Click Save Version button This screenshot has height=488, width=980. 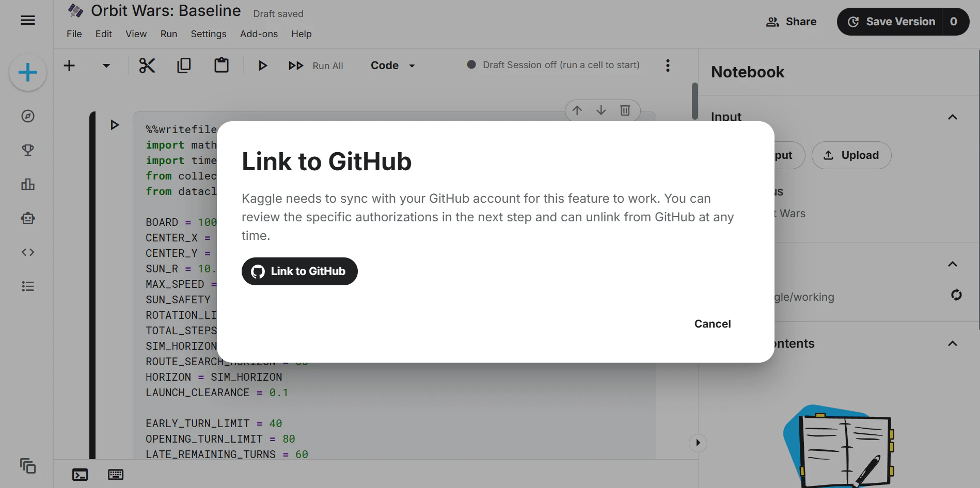890,22
